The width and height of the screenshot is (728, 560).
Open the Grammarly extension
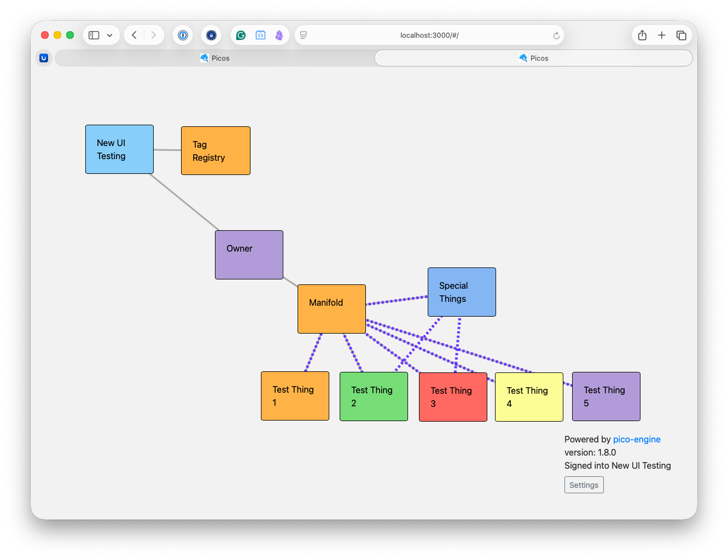pos(241,35)
